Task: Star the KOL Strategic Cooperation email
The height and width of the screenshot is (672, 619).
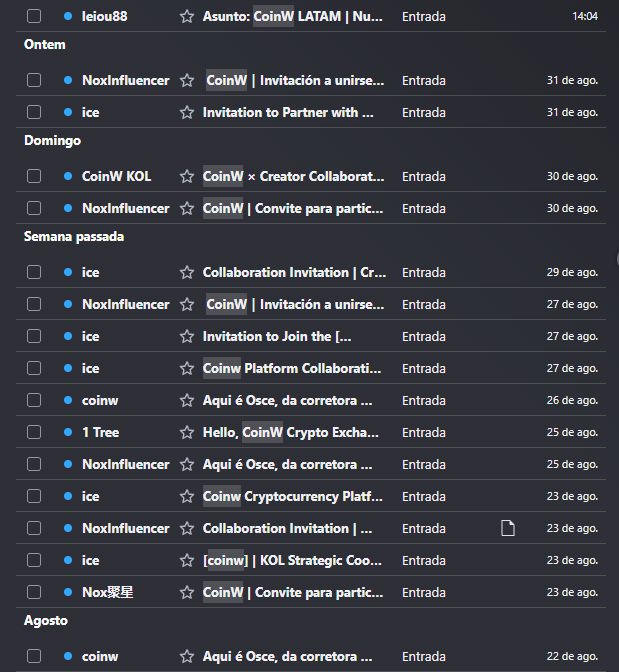Action: pos(187,560)
